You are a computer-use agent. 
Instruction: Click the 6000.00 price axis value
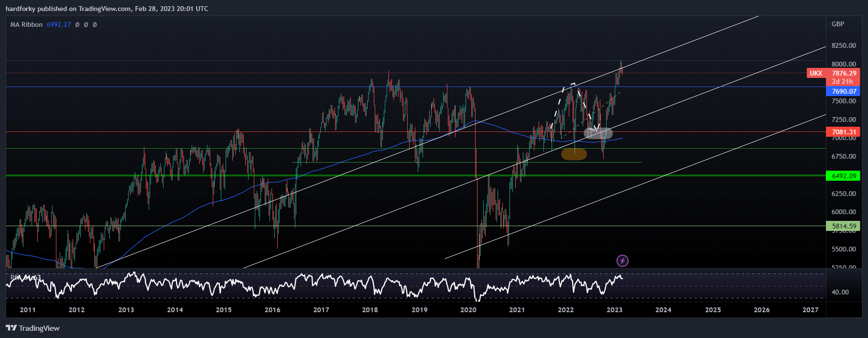tap(844, 212)
